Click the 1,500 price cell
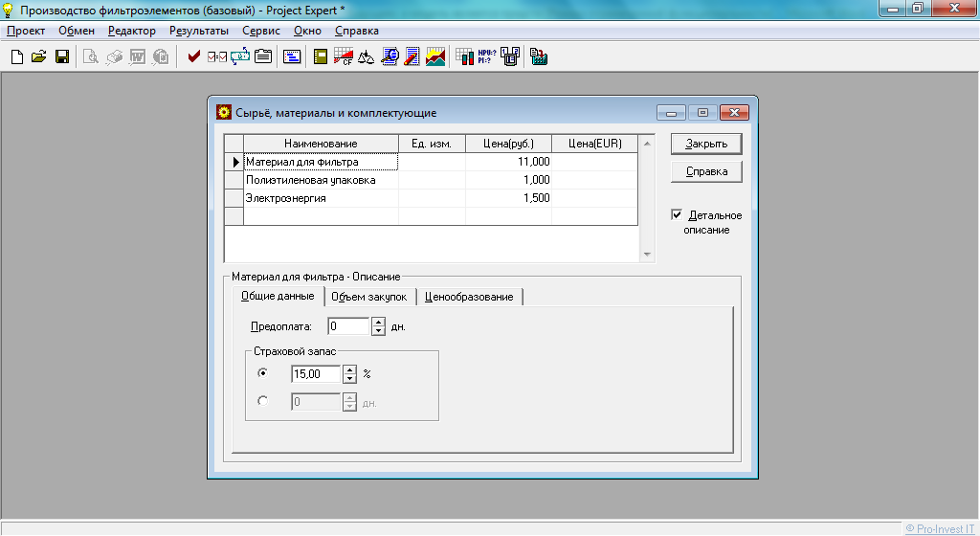This screenshot has height=536, width=980. coord(509,198)
